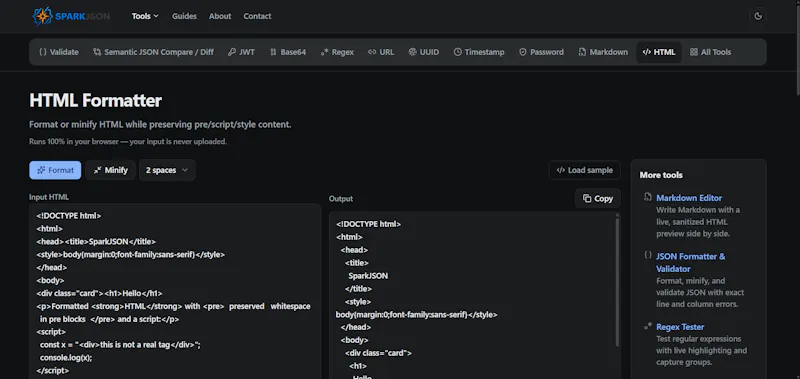800x379 pixels.
Task: Click the Regex Tester asterisk icon in More tools
Action: 647,326
